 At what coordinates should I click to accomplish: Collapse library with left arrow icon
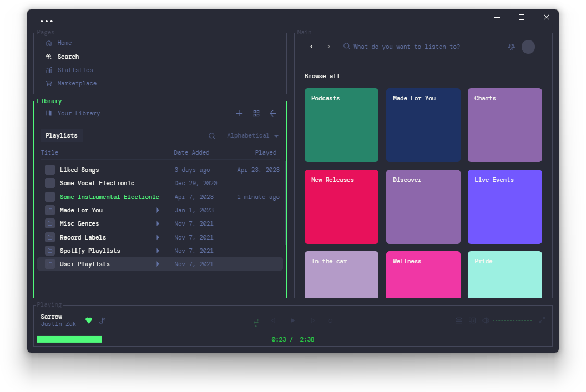(273, 114)
